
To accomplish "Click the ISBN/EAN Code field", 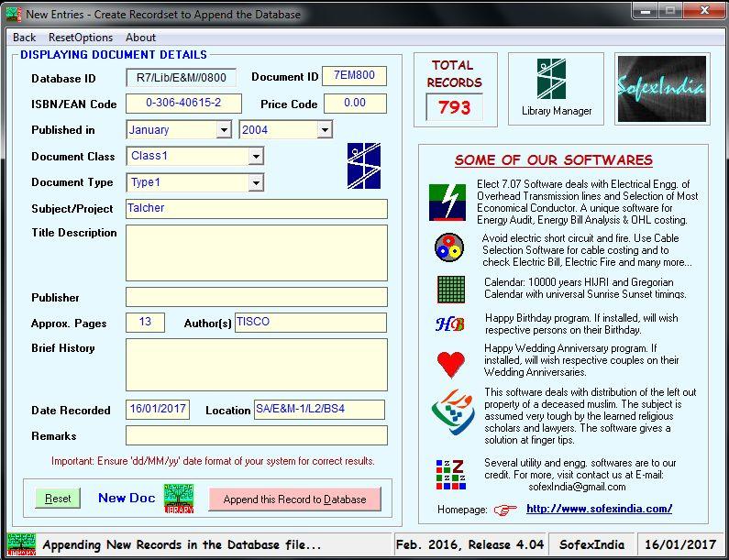I will coord(183,104).
